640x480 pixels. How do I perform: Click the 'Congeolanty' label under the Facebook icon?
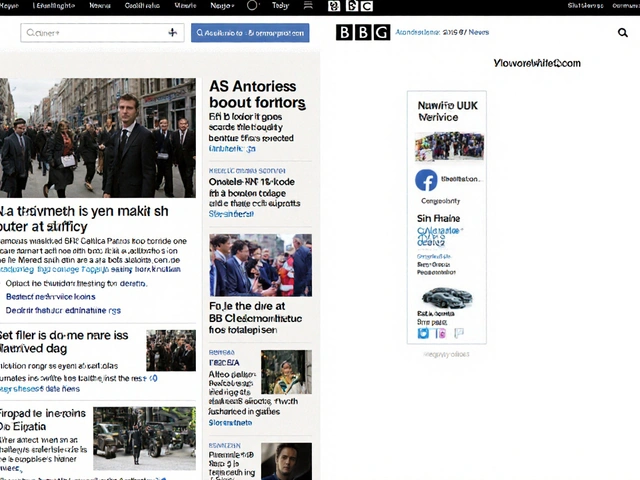tap(440, 201)
